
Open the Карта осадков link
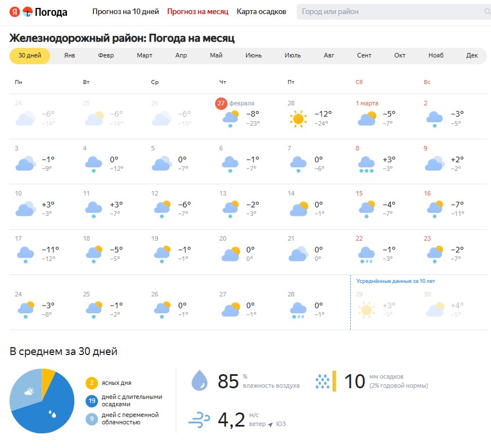(x=261, y=12)
